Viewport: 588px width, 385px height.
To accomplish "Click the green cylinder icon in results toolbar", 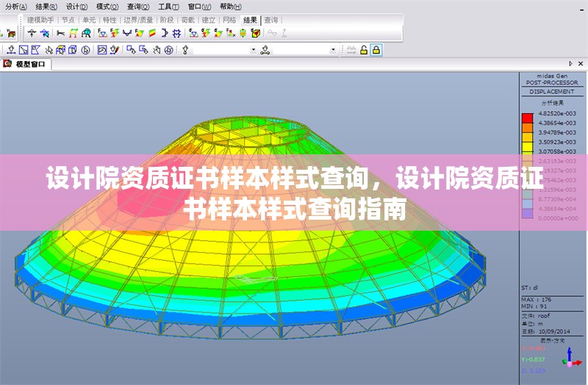I will (242, 33).
